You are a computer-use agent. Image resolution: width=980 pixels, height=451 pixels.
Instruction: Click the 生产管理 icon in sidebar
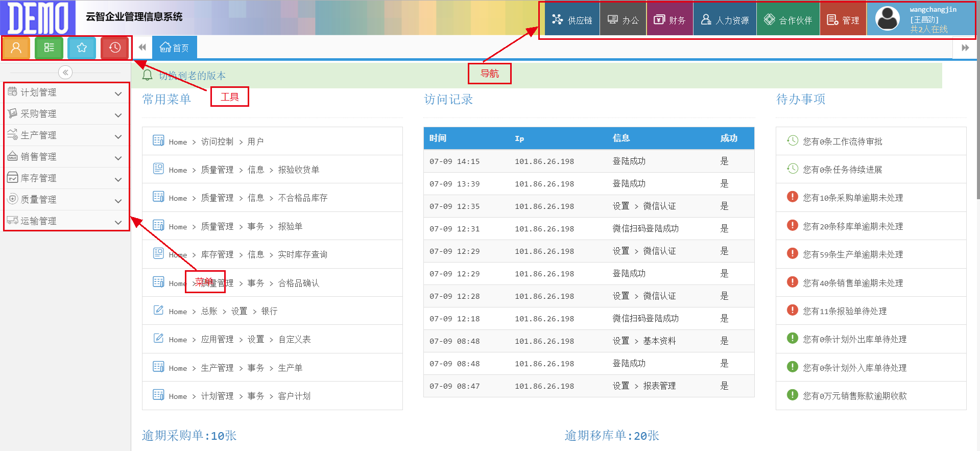click(13, 135)
